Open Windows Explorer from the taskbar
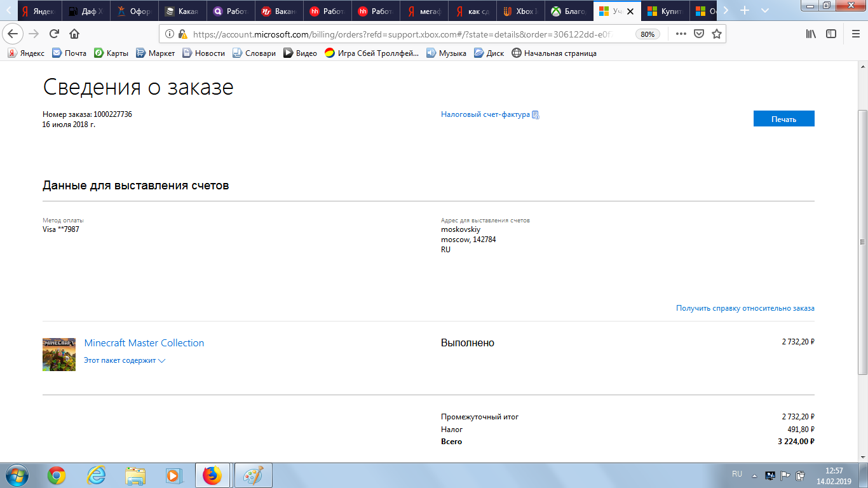Viewport: 868px width, 488px height. pyautogui.click(x=135, y=475)
